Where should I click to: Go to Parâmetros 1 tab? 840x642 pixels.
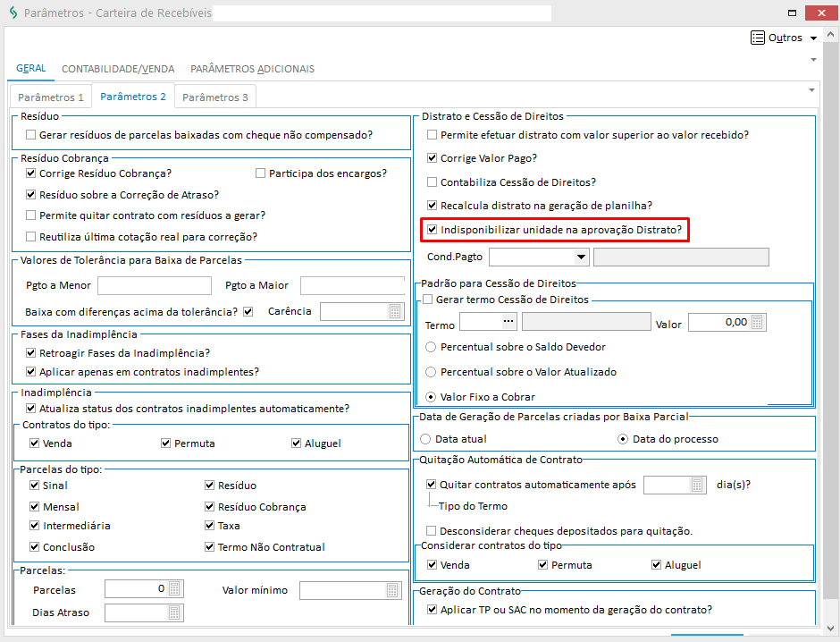[x=51, y=97]
